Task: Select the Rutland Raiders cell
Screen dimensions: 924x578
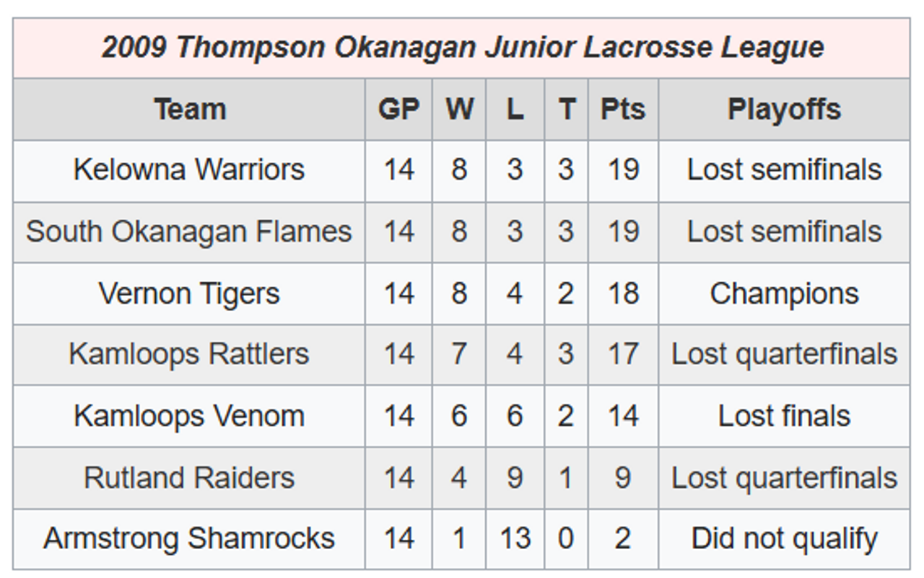Action: (189, 478)
